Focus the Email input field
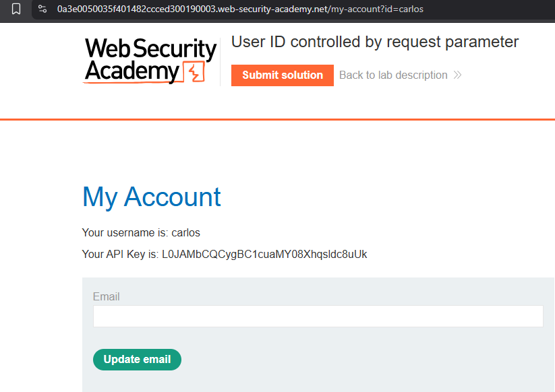The image size is (555, 392). 318,316
